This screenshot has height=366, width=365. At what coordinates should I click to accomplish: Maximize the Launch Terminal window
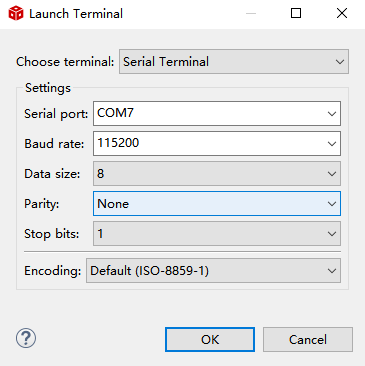296,13
